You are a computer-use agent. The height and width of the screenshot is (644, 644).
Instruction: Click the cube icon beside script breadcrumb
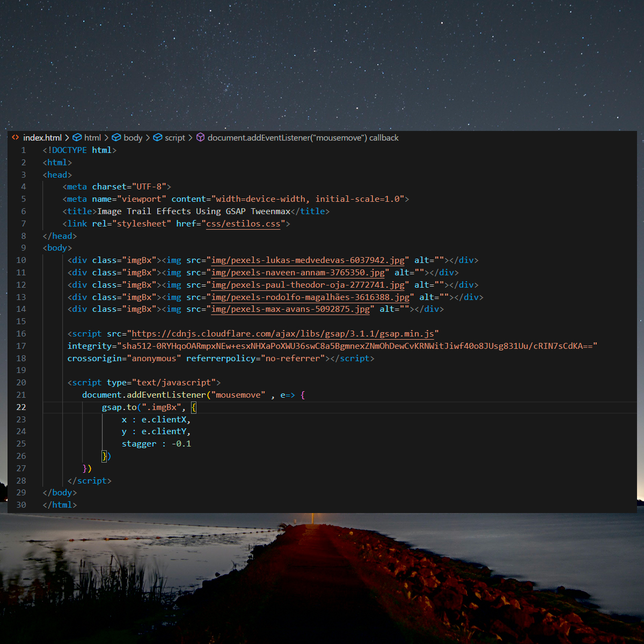click(158, 137)
